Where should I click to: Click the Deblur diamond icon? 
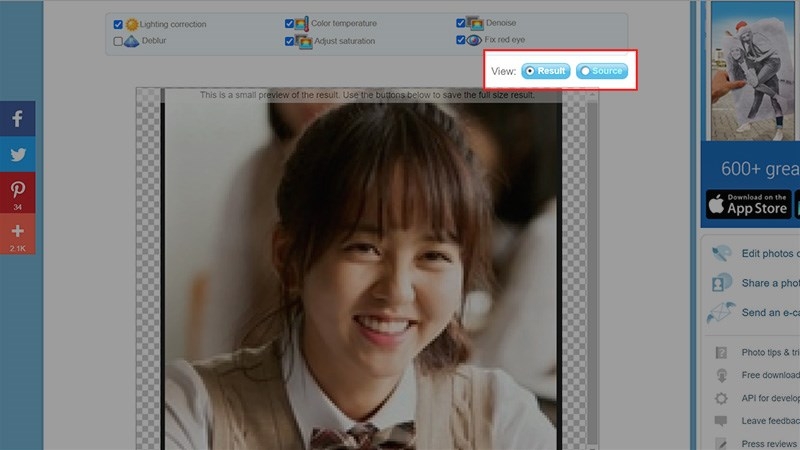click(132, 41)
